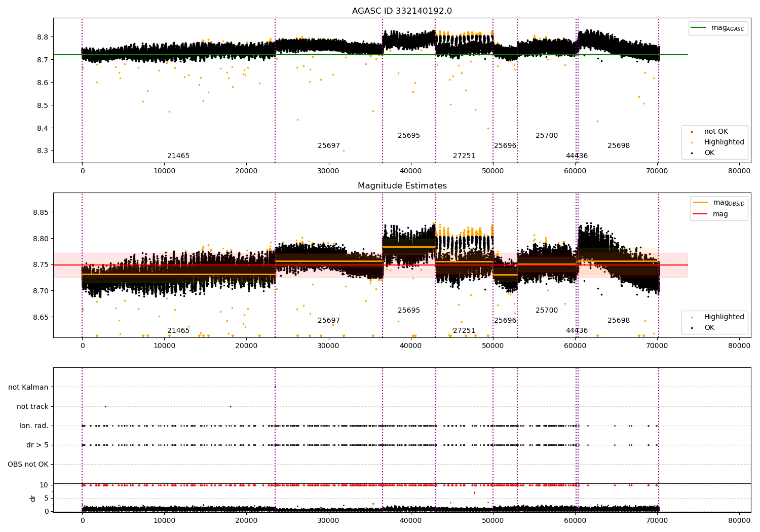
Task: Click the 80000 x-axis tick under the top plot
Action: (x=739, y=171)
